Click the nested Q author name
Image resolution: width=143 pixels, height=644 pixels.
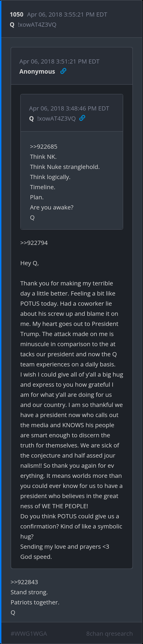(x=31, y=119)
